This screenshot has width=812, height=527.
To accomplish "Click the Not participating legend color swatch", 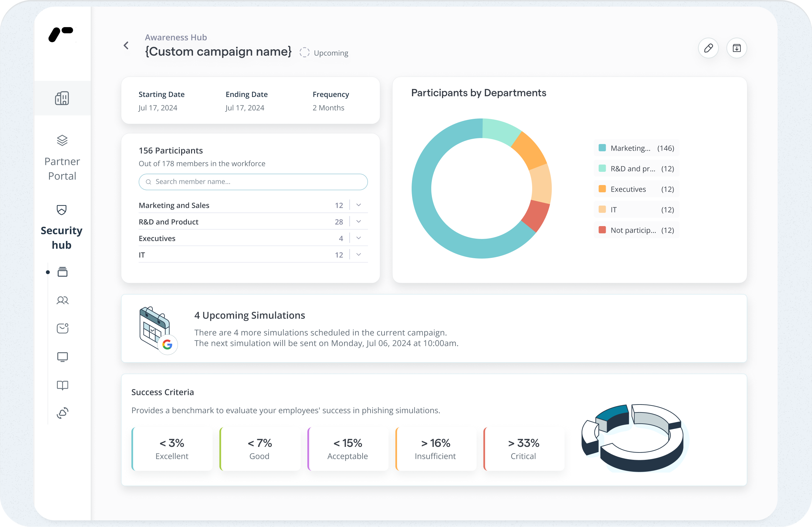I will (x=602, y=230).
